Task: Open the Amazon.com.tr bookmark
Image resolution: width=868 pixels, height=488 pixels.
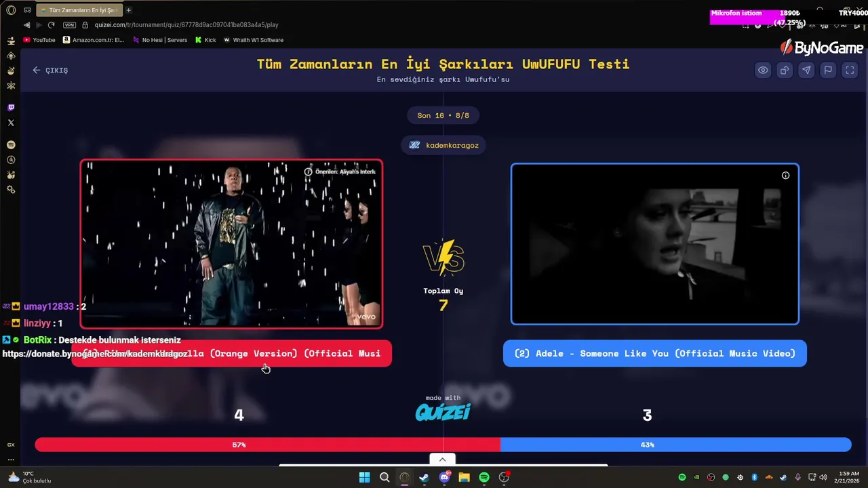Action: click(94, 40)
